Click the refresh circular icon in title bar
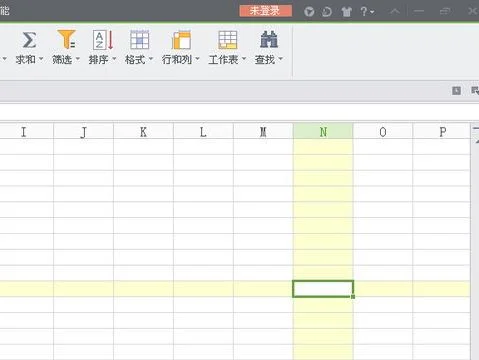This screenshot has width=479, height=360. coord(327,12)
